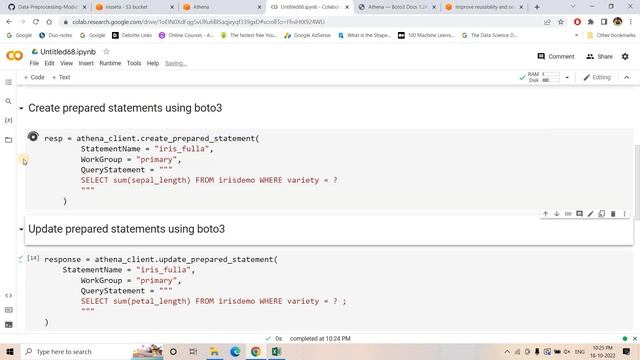The height and width of the screenshot is (360, 640).
Task: Click the notebook vertical scrollbar
Action: coord(637,182)
